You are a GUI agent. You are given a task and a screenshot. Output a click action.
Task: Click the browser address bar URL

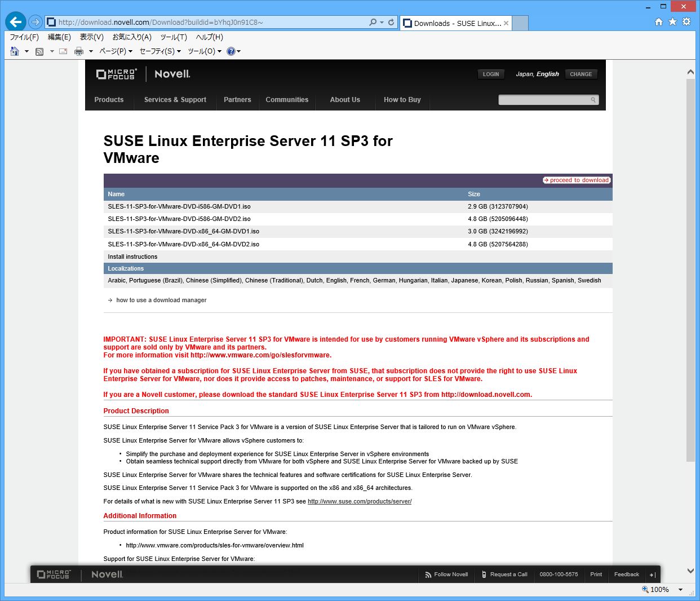[161, 23]
